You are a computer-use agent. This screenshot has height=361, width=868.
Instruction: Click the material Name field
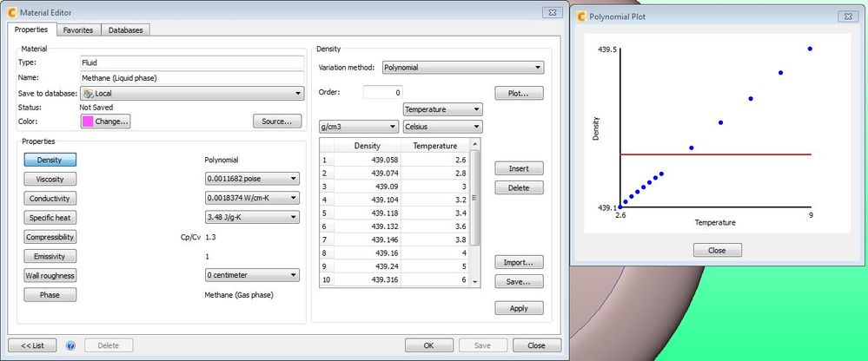point(192,78)
